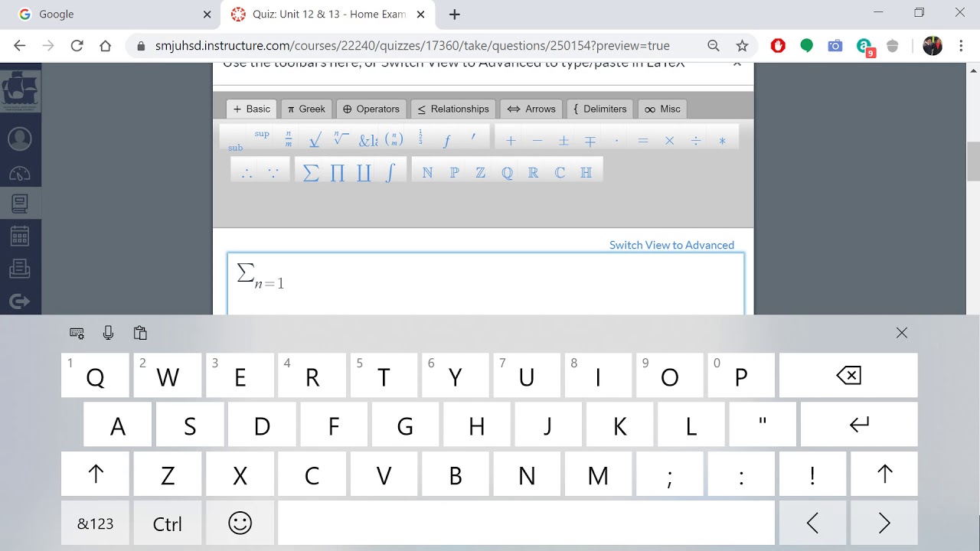
Task: Open the Relationships tab
Action: pyautogui.click(x=453, y=109)
